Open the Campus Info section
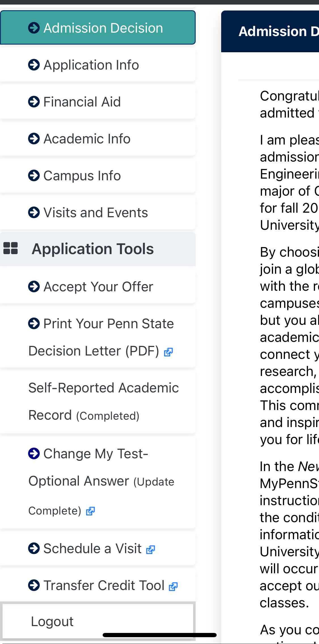 click(82, 176)
